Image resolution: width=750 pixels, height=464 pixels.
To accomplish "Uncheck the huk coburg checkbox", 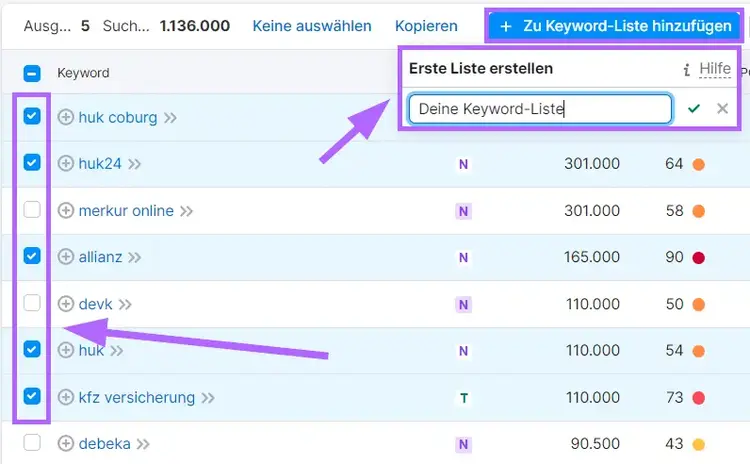I will click(32, 116).
